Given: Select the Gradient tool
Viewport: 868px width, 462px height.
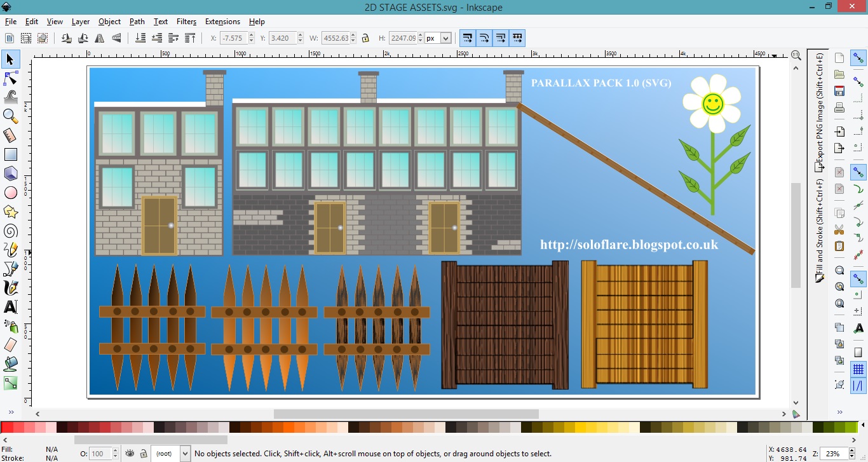Looking at the screenshot, I should [10, 383].
